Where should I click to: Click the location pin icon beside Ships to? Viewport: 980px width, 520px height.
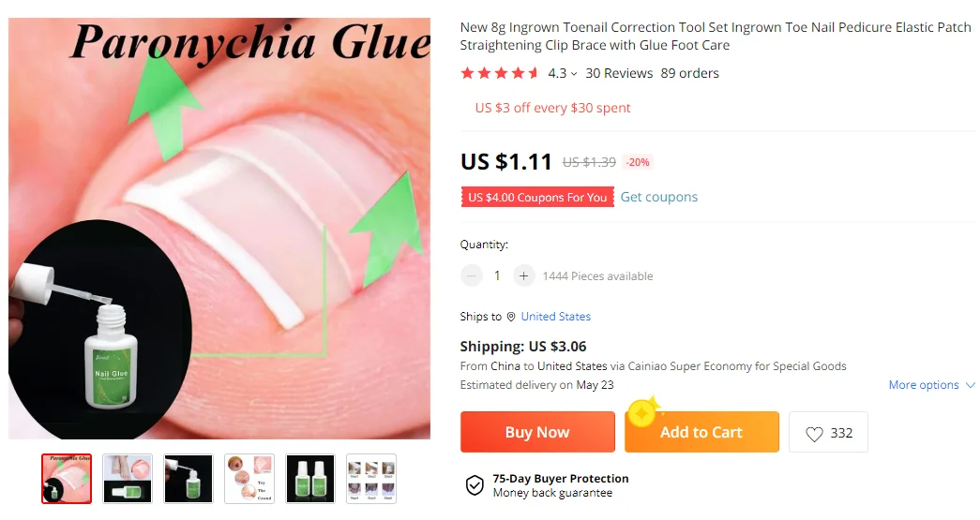[510, 317]
